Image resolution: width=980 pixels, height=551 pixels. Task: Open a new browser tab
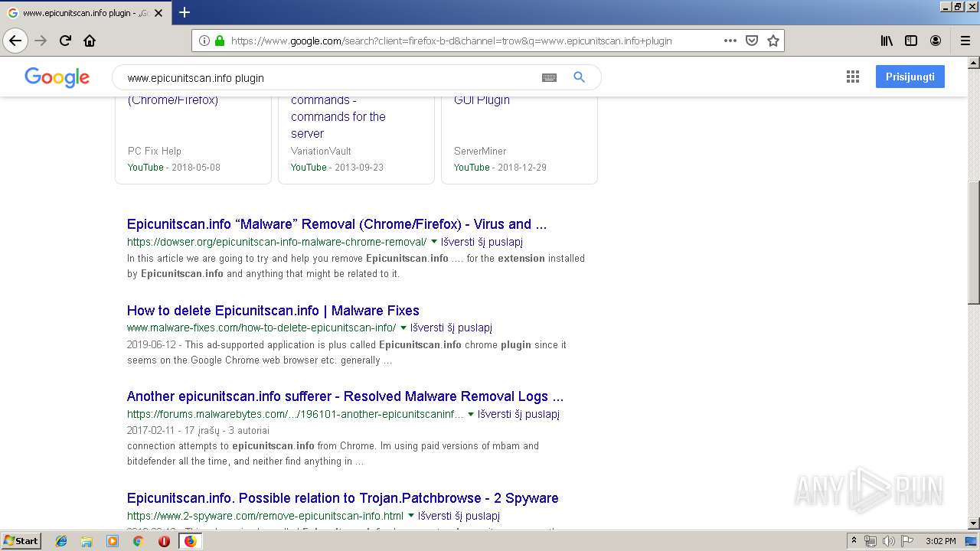pos(185,12)
